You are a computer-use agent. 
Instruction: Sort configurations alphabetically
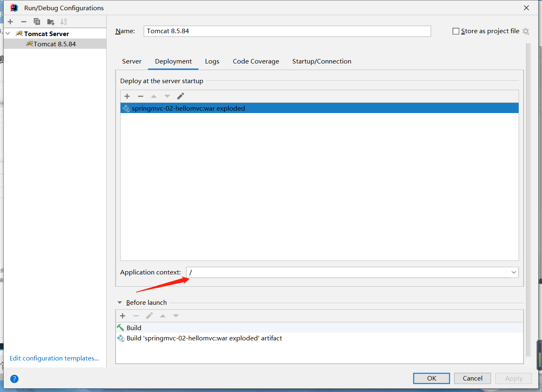(64, 22)
